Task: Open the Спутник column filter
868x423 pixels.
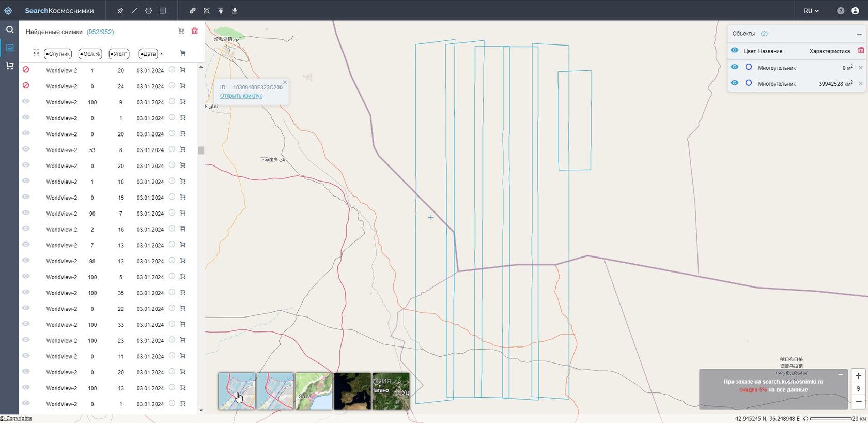Action: [x=58, y=54]
